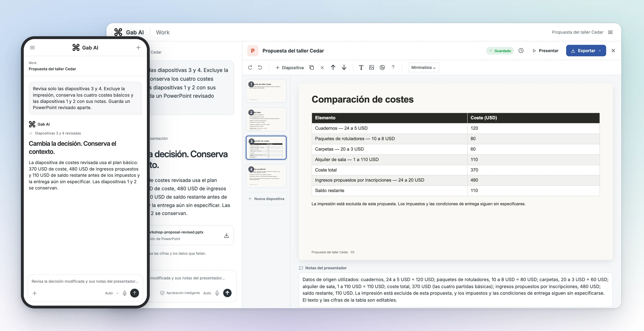Insert a text box with the T icon
This screenshot has width=644, height=331.
click(361, 68)
